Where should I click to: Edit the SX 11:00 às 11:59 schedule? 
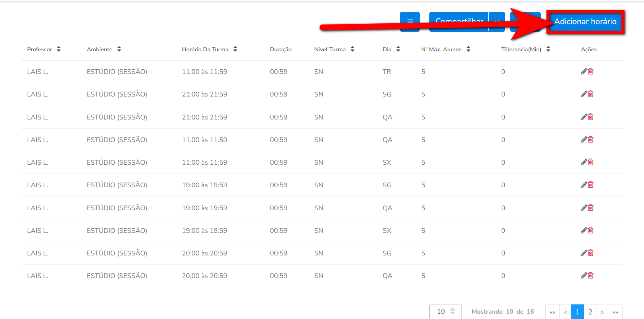pyautogui.click(x=584, y=162)
